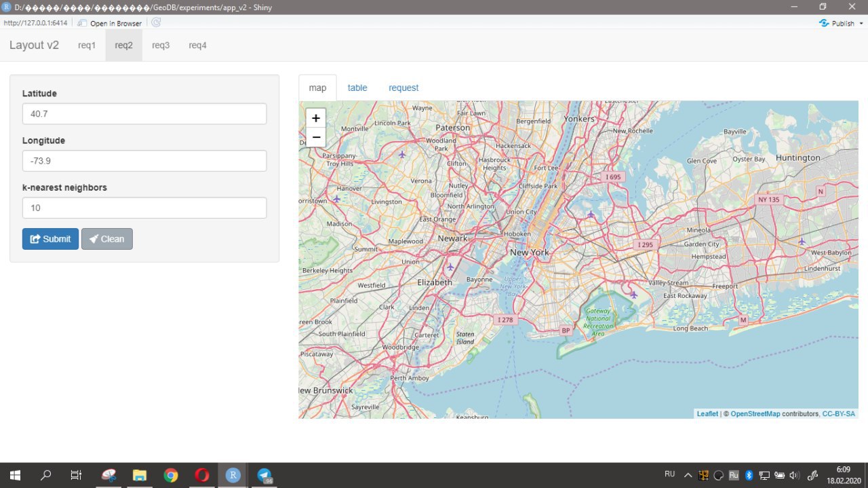This screenshot has width=868, height=488.
Task: Click the NY 135 highway shield
Action: pyautogui.click(x=769, y=200)
